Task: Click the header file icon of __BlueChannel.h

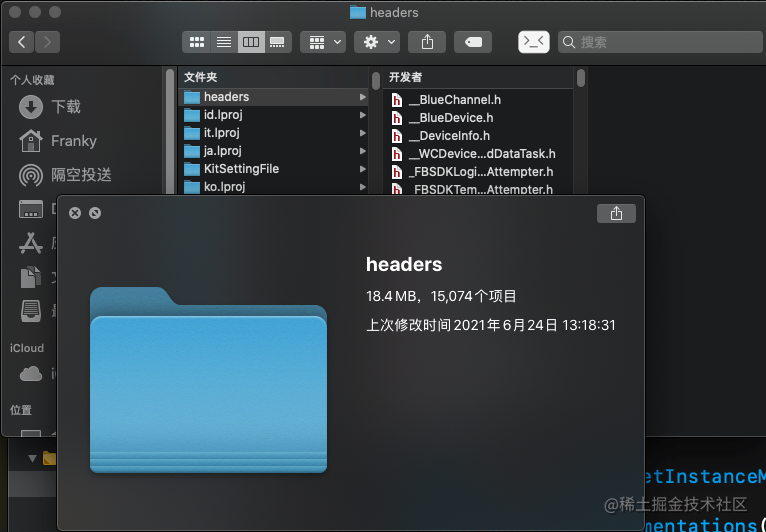Action: tap(397, 100)
